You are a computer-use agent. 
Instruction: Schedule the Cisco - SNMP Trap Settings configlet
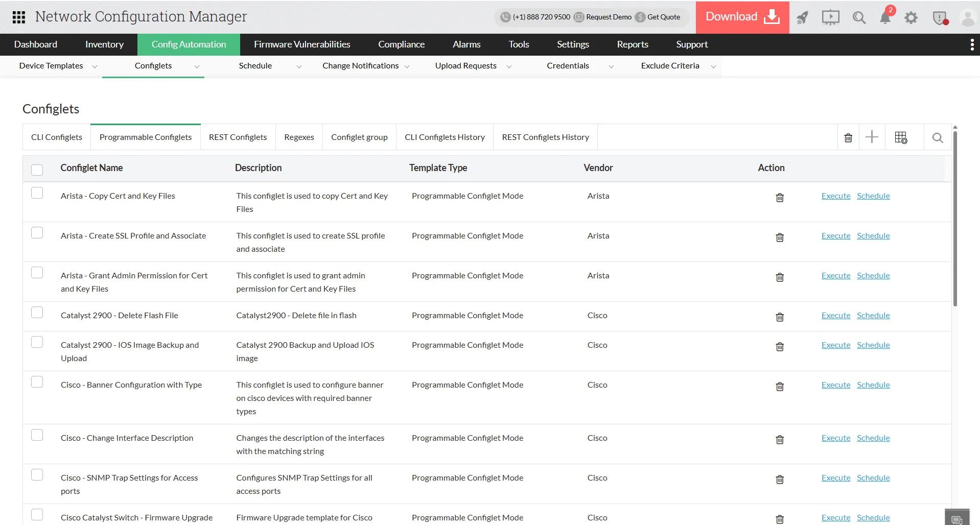pos(873,478)
